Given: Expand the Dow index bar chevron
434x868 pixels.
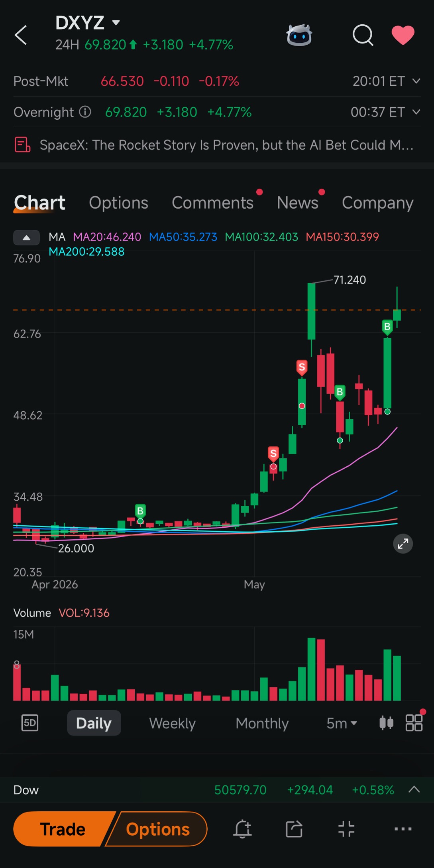Looking at the screenshot, I should [414, 789].
